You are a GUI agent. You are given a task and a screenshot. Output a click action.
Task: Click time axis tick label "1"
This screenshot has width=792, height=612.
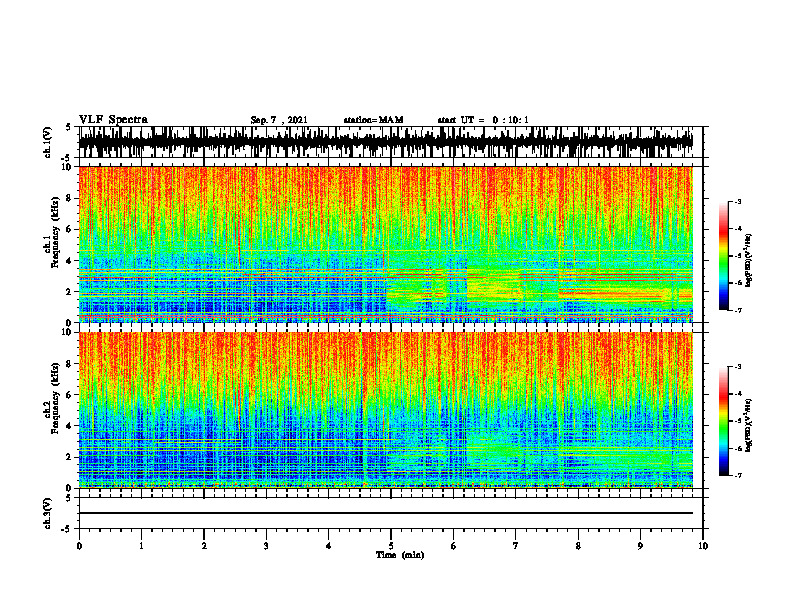[141, 546]
